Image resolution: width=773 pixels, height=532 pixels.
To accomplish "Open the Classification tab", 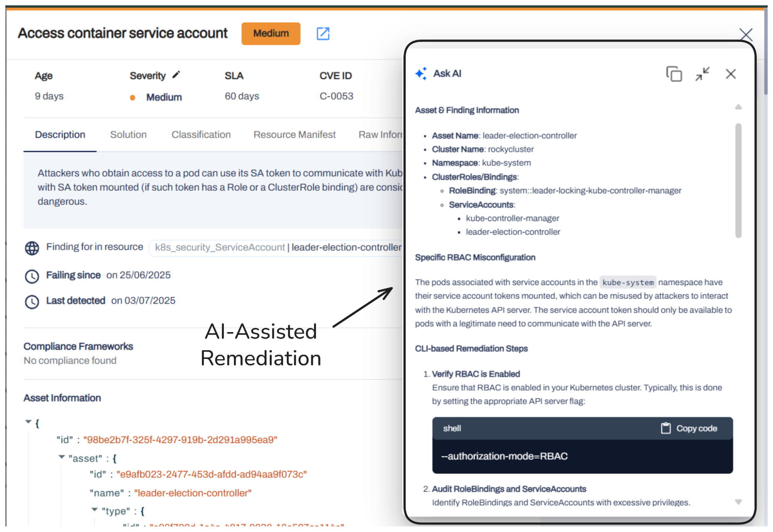I will coord(201,135).
